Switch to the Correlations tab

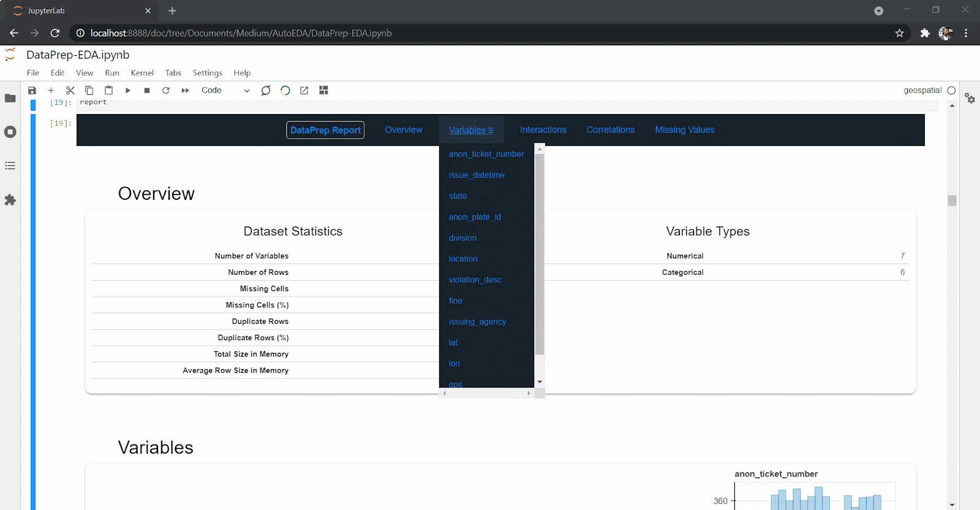click(611, 130)
